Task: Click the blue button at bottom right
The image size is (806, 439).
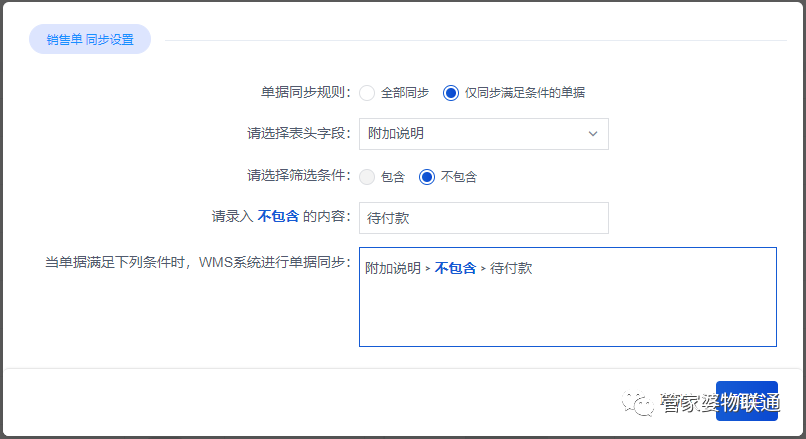Action: pyautogui.click(x=746, y=401)
